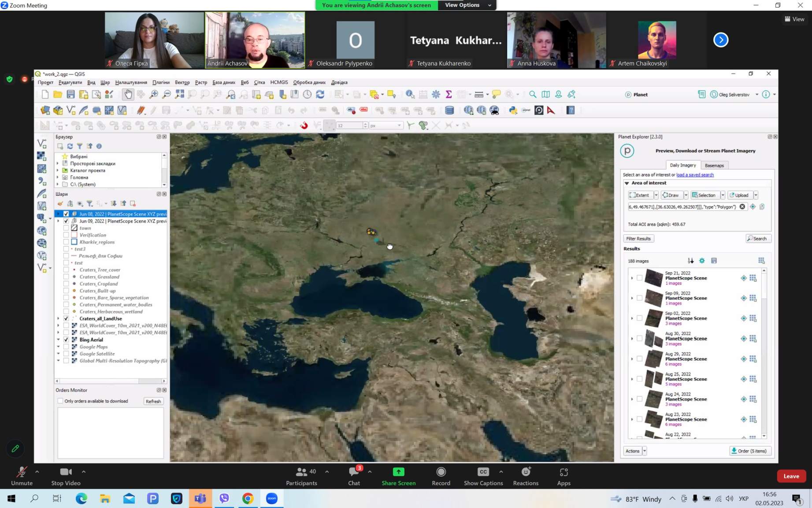Open project with folder icon
Viewport: 812px width, 508px height.
pyautogui.click(x=58, y=94)
